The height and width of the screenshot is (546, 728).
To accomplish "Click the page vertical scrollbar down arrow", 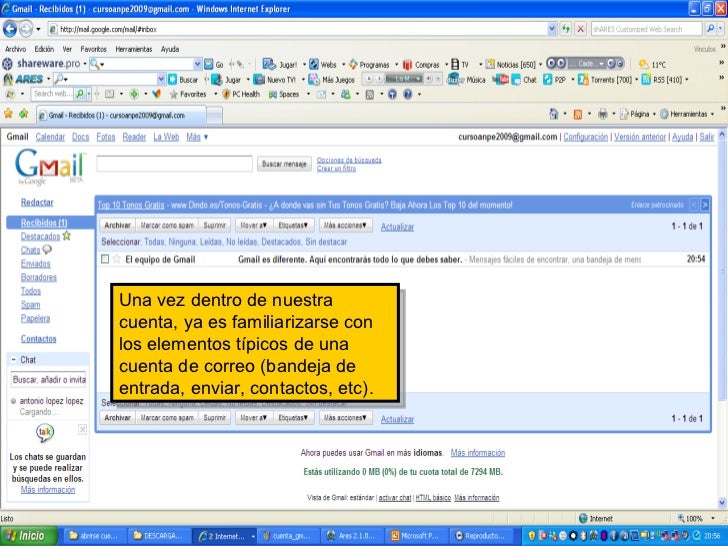I will 722,503.
